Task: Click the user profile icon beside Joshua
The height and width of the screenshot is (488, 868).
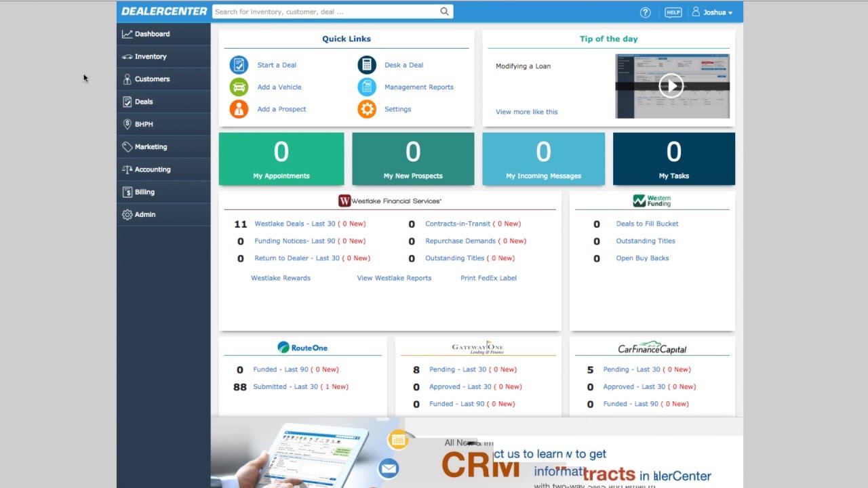Action: point(696,12)
